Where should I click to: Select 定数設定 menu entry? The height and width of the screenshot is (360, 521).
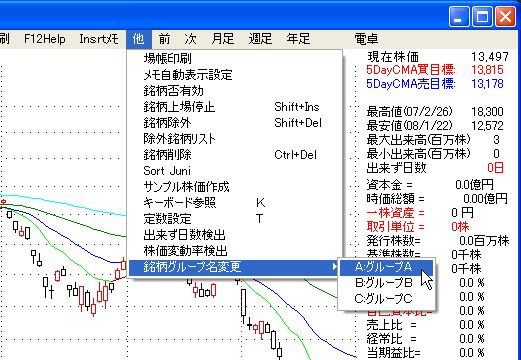(x=235, y=219)
